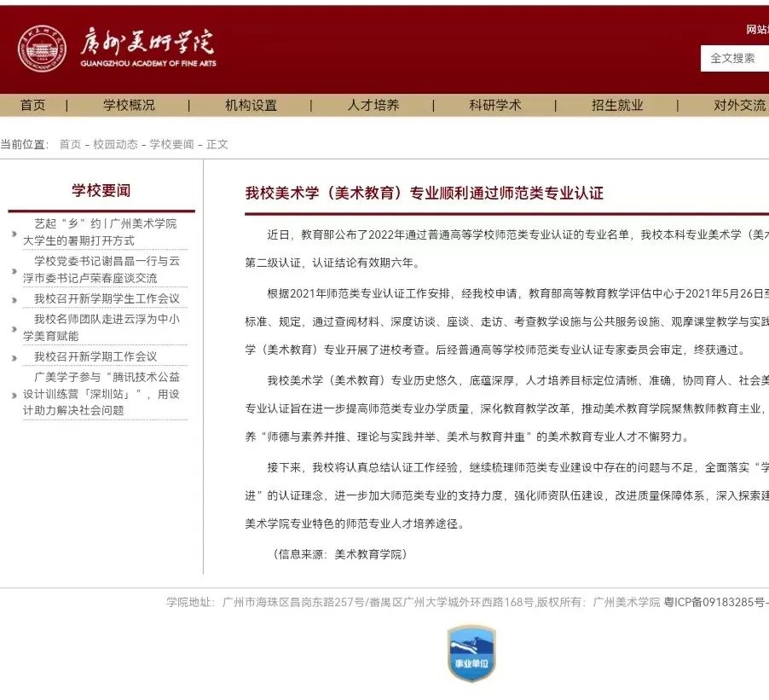The image size is (769, 700).
Task: Go to 首页 in the breadcrumb
Action: 70,144
